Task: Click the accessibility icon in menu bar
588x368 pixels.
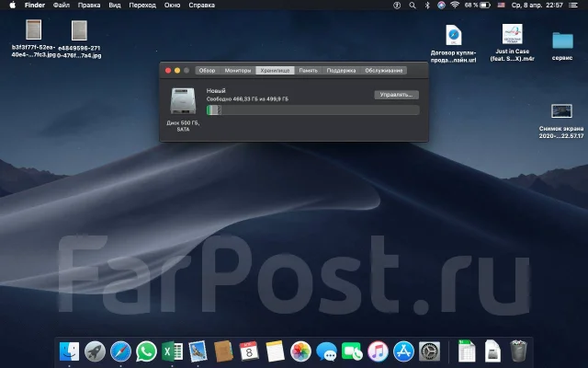Action: [397, 6]
